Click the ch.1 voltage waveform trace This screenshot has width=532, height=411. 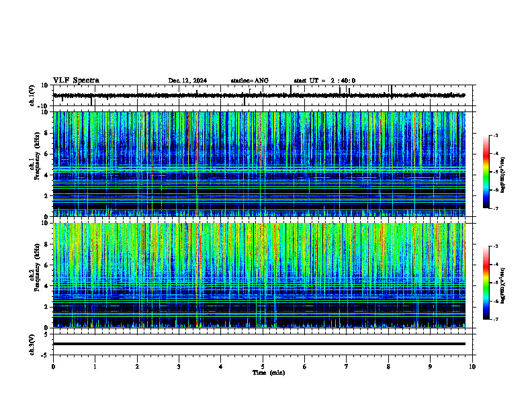point(259,95)
